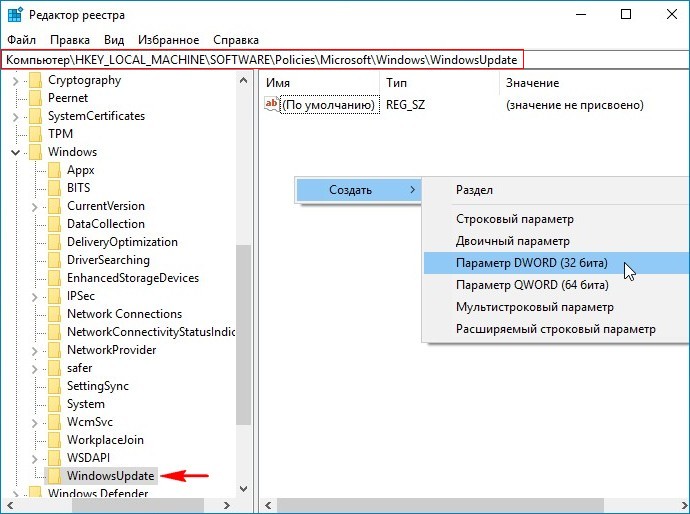Click the tree pane scroll right arrow

(227, 505)
